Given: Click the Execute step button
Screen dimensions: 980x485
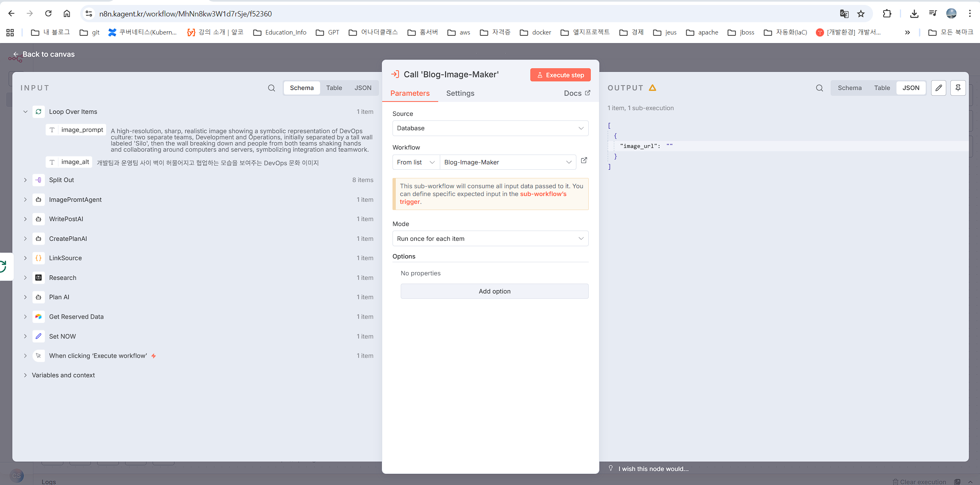Looking at the screenshot, I should tap(560, 75).
